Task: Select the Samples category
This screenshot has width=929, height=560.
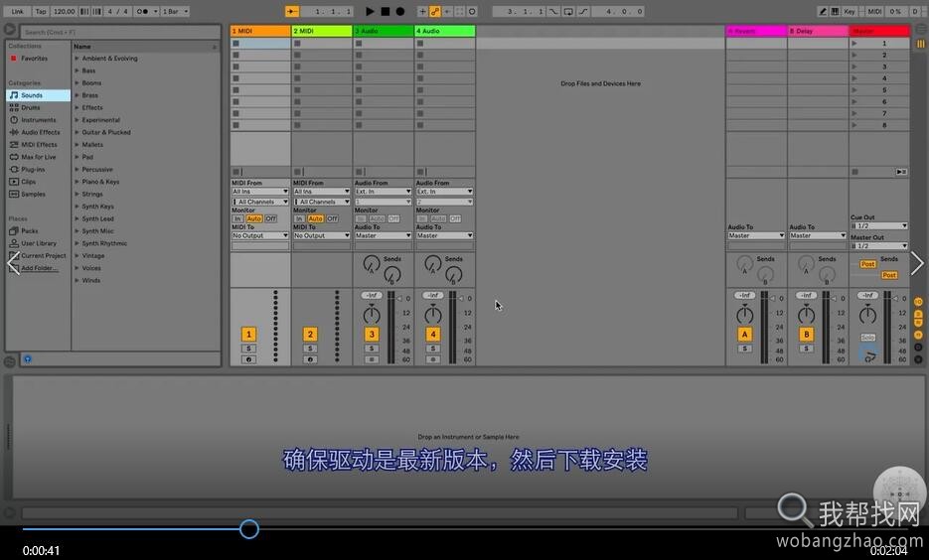Action: (33, 195)
